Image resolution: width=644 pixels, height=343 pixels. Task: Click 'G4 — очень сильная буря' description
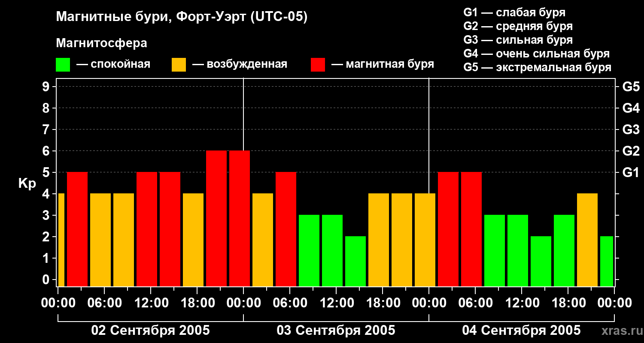coord(537,54)
